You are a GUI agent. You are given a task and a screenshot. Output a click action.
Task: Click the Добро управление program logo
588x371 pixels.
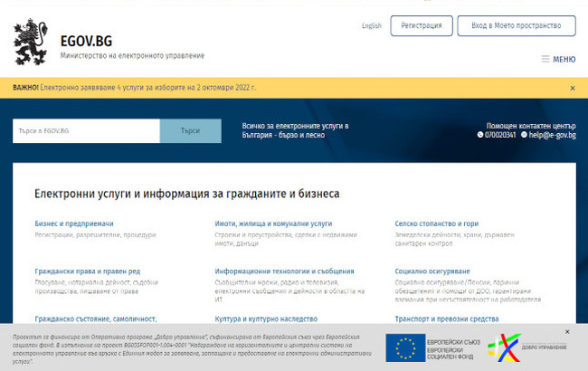click(x=526, y=347)
